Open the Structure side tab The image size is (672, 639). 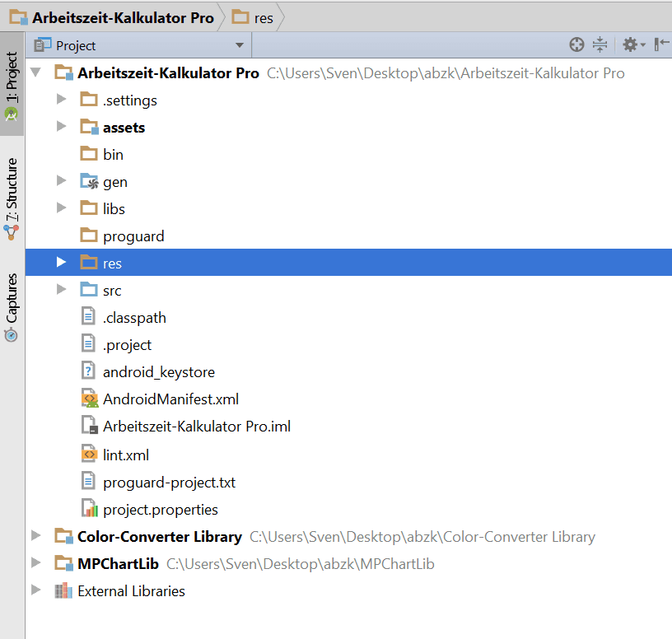click(x=12, y=198)
